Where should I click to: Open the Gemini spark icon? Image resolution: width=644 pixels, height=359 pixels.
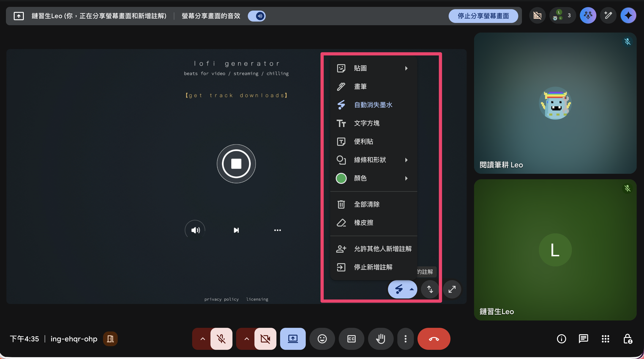[628, 16]
